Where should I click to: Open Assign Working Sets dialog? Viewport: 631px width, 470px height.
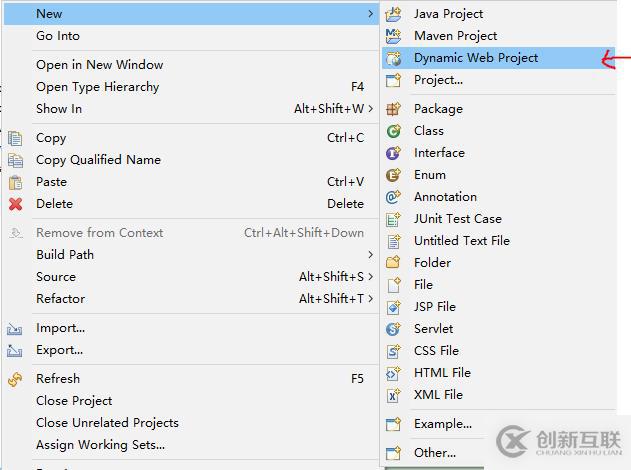tap(100, 445)
